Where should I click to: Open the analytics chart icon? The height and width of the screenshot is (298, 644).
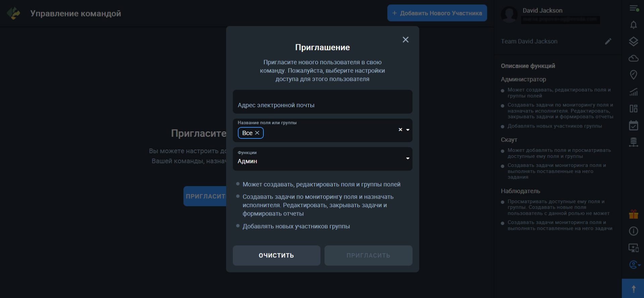(x=633, y=92)
